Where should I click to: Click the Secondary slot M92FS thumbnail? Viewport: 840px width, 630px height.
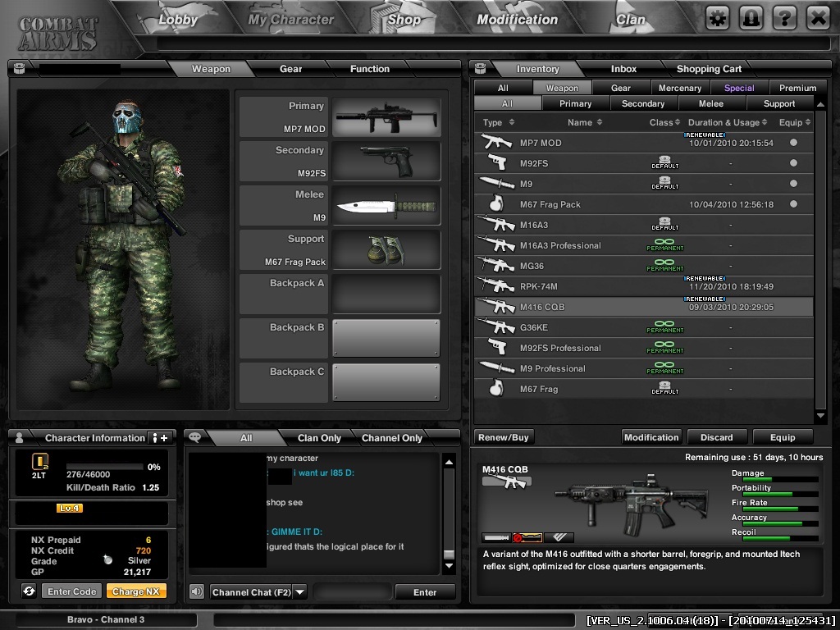[x=386, y=162]
